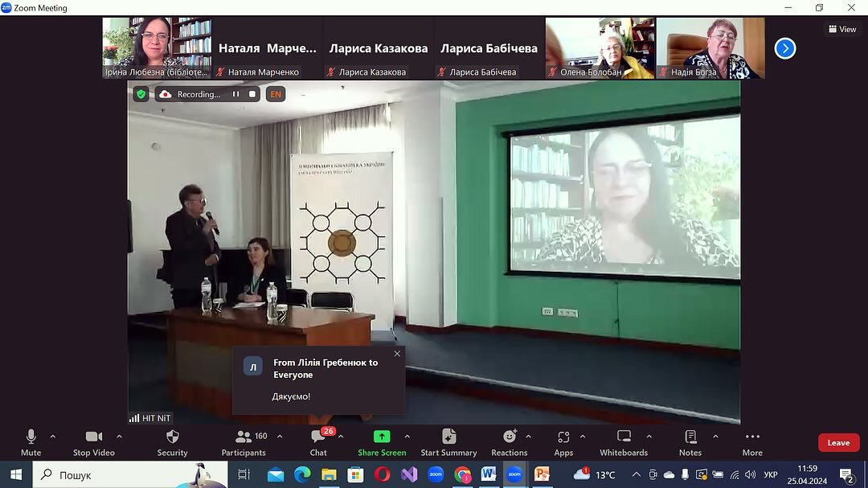Open chat message from Лілія Гребенюк
Screen dimensions: 868x488
tap(319, 380)
